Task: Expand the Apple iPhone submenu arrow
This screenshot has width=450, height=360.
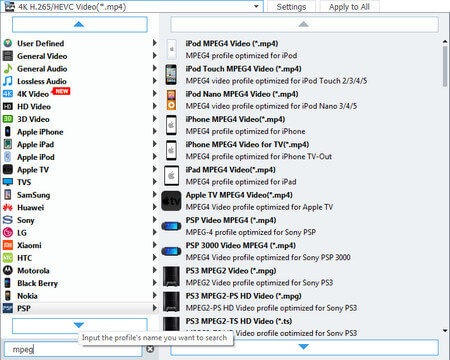Action: 155,131
